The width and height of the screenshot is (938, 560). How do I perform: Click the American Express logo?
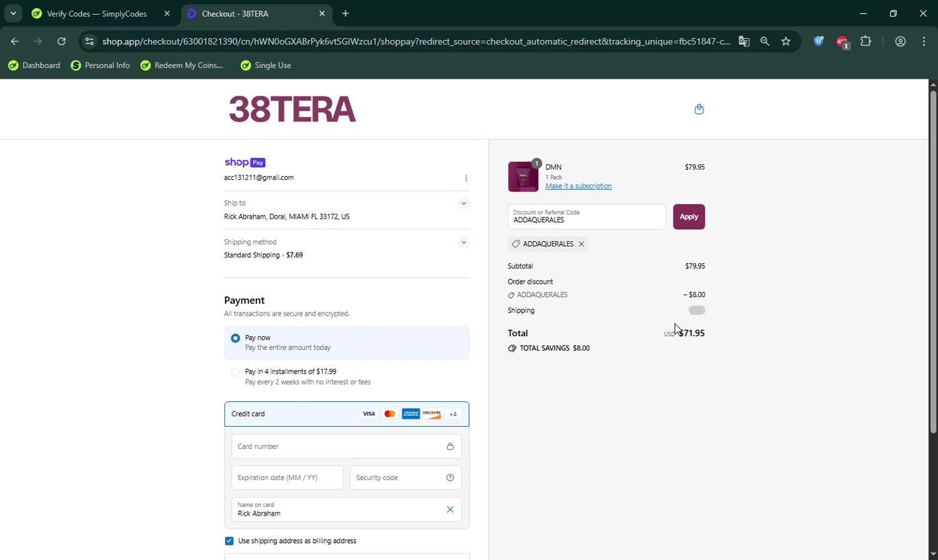(411, 414)
